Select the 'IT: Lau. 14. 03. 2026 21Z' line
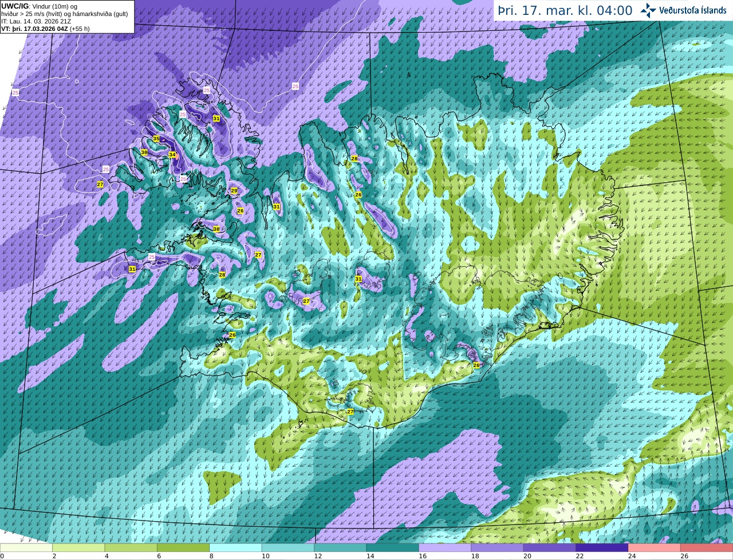This screenshot has width=733, height=560. click(36, 21)
